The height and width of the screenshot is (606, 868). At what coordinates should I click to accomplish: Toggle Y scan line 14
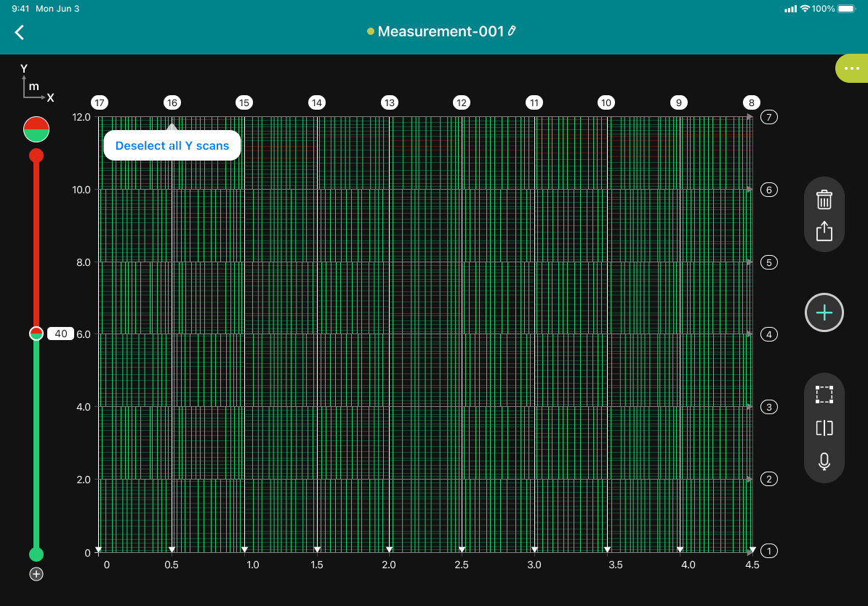(317, 102)
